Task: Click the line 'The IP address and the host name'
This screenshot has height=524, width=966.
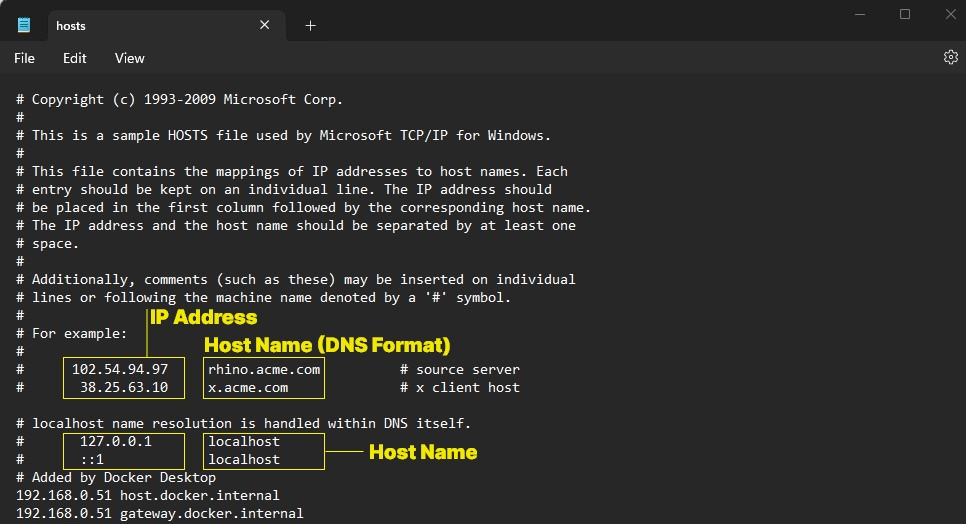Action: (x=296, y=225)
